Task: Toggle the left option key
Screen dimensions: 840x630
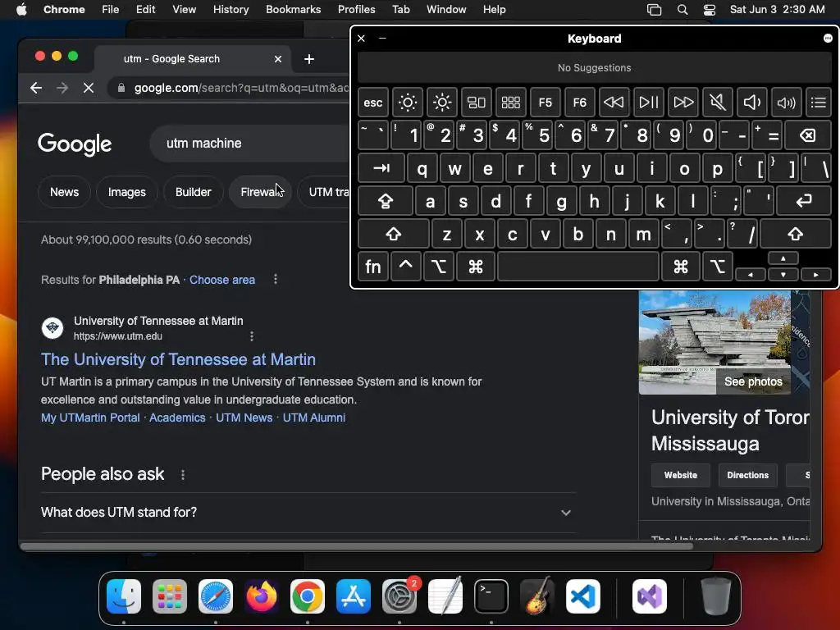Action: pyautogui.click(x=439, y=267)
